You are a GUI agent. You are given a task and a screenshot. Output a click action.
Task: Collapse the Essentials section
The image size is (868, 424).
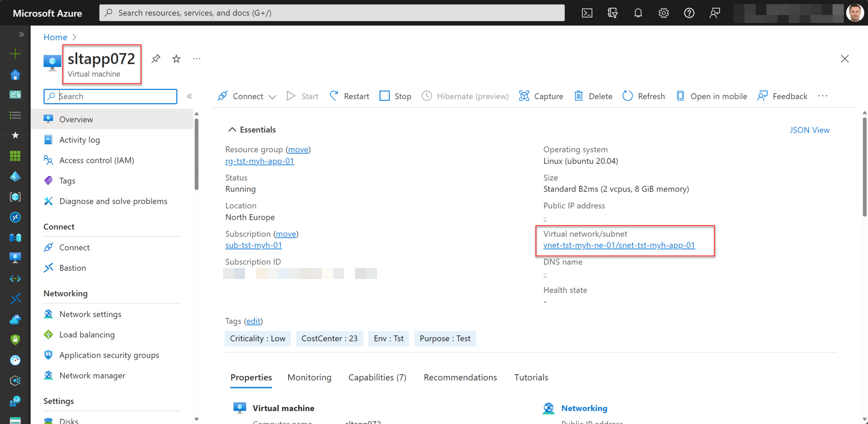click(233, 129)
